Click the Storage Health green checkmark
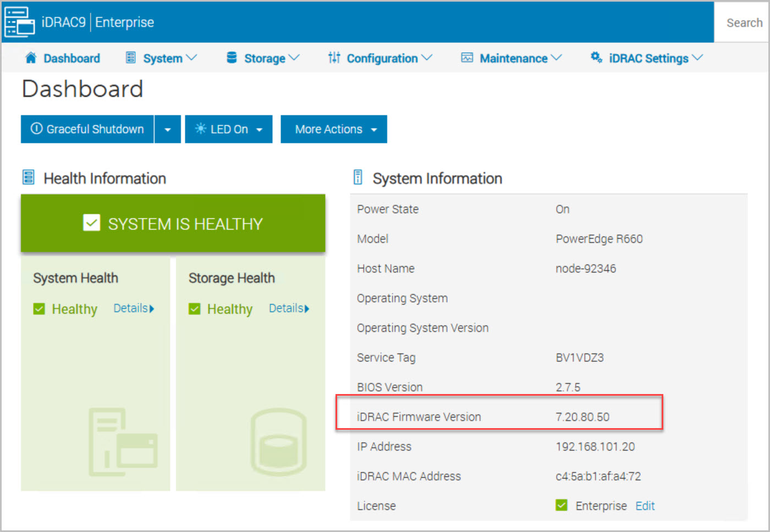This screenshot has width=770, height=532. [195, 309]
